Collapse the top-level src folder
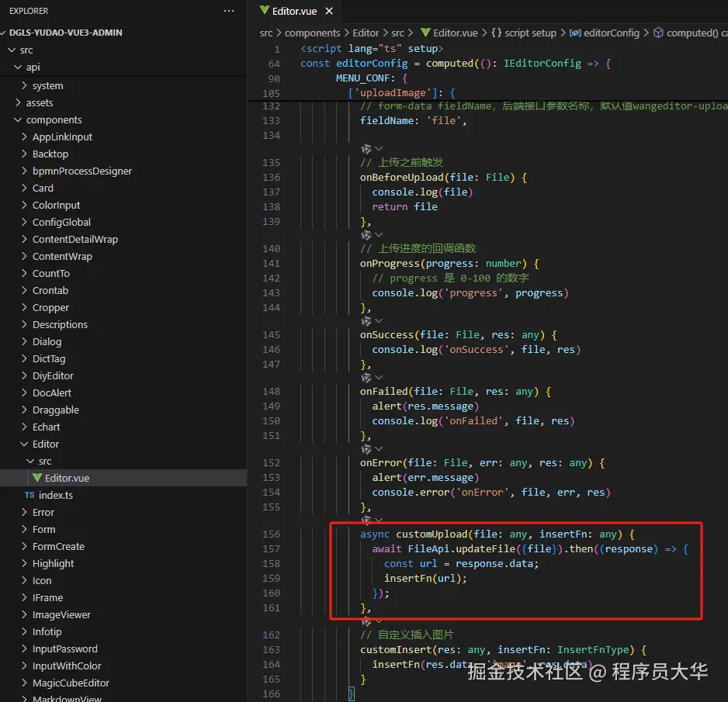The image size is (728, 702). [12, 50]
